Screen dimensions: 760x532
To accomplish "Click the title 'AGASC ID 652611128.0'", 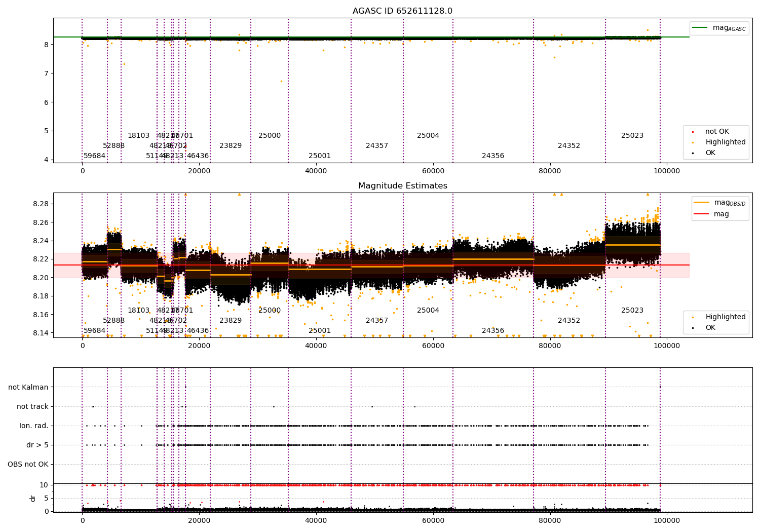I will click(x=402, y=11).
